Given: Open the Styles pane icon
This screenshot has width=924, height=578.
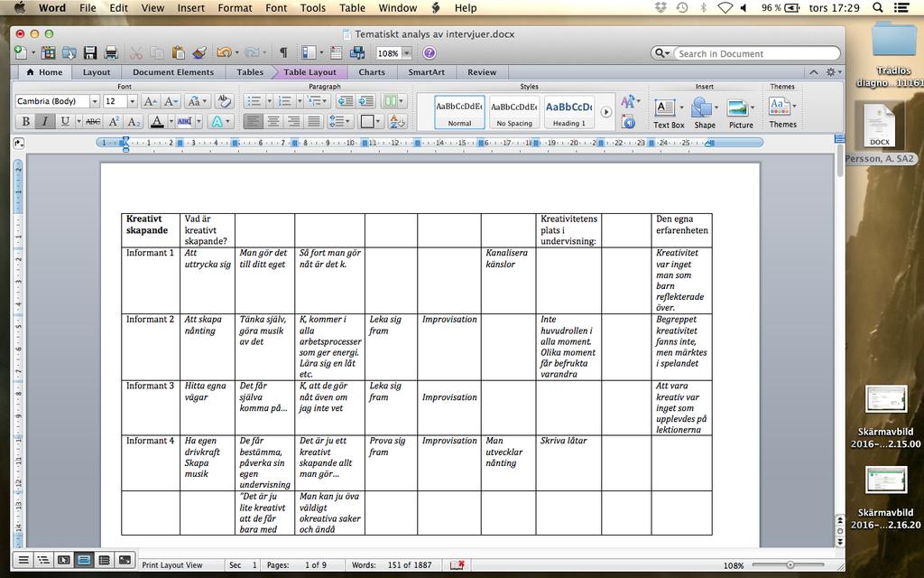Looking at the screenshot, I should tap(628, 123).
